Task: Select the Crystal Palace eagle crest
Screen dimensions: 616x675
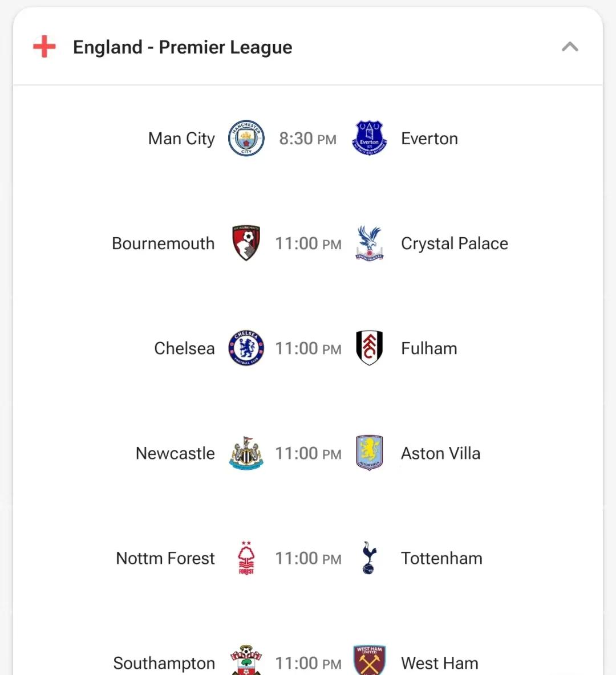Action: [x=369, y=243]
